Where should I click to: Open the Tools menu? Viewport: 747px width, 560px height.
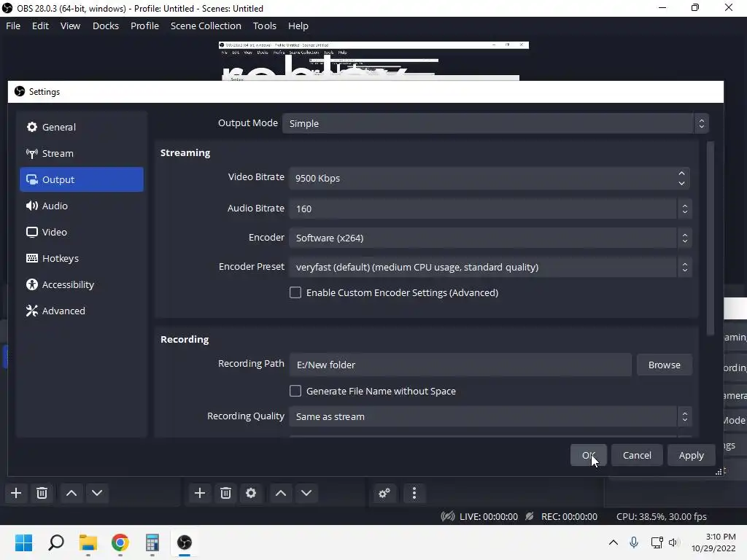264,26
